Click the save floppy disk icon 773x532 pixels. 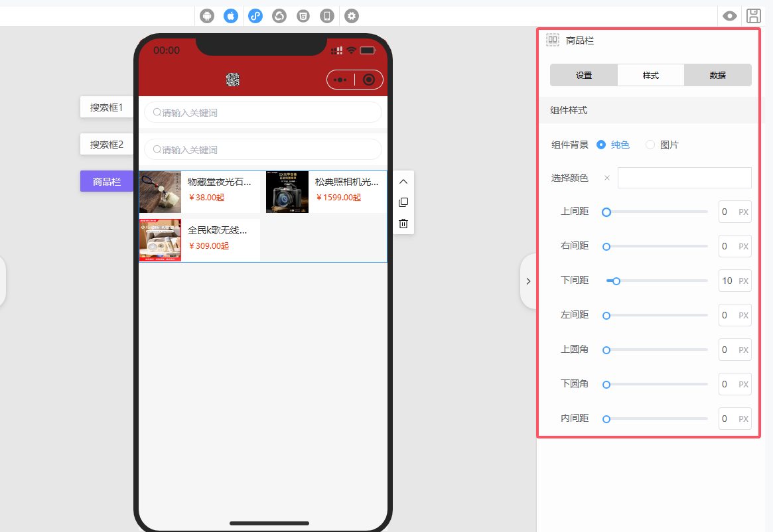pos(754,16)
